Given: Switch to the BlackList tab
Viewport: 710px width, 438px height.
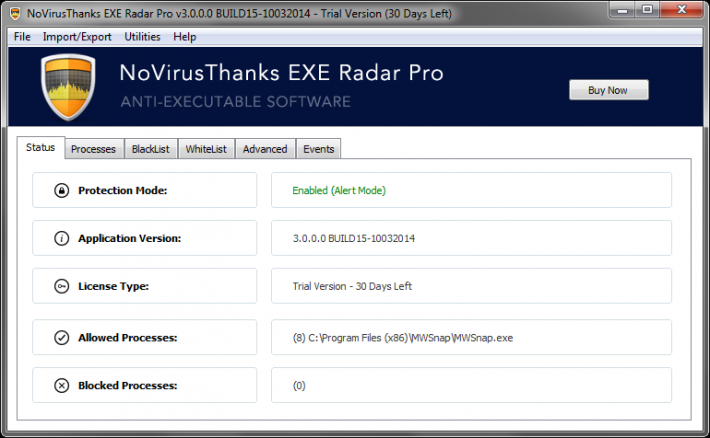Looking at the screenshot, I should 151,149.
